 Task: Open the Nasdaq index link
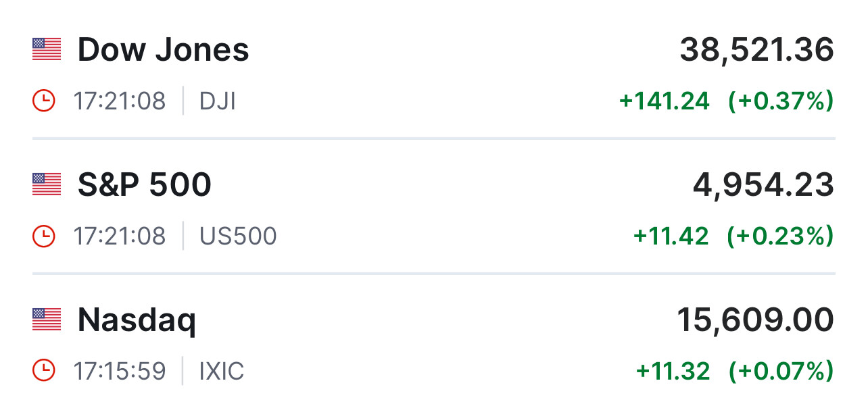137,320
